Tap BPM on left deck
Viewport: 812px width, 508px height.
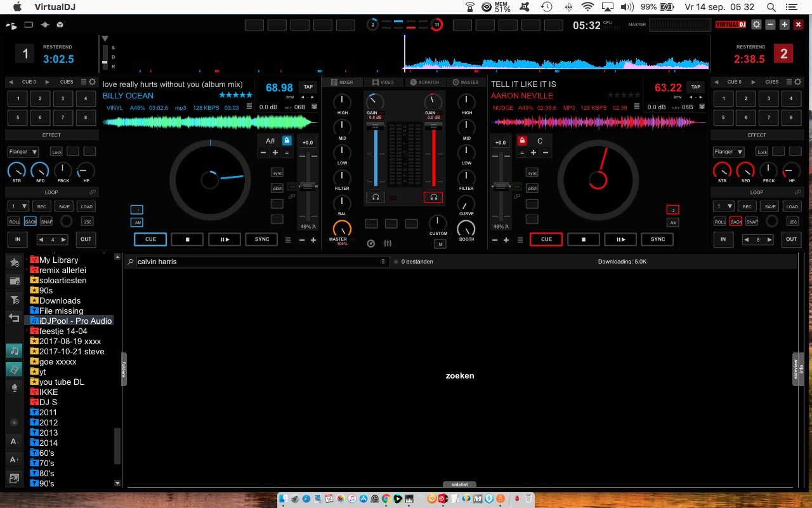tap(308, 87)
